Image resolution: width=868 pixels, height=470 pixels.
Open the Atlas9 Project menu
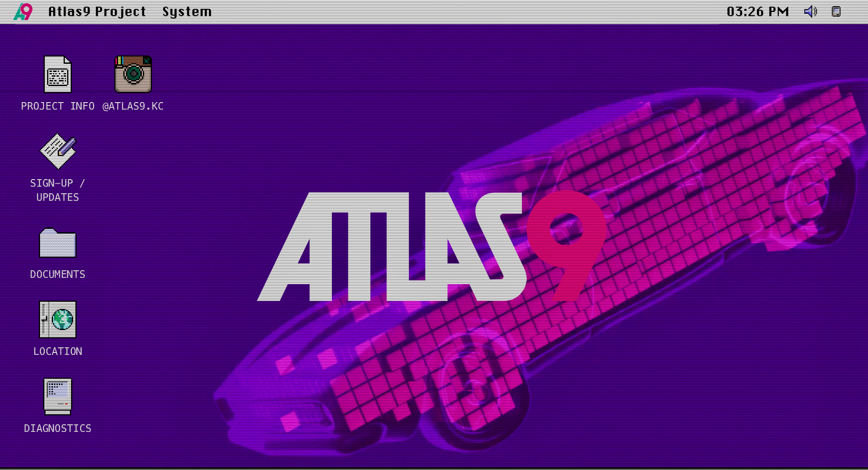[x=97, y=12]
